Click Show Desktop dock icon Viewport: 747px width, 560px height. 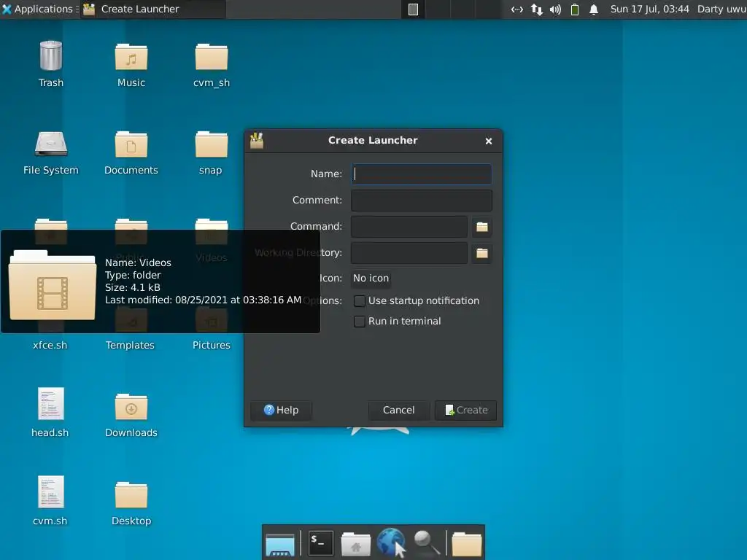pyautogui.click(x=280, y=543)
